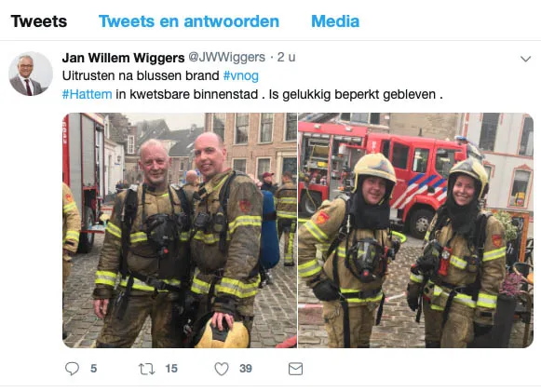541x392 pixels.
Task: Click the retweet count 15
Action: coord(171,369)
